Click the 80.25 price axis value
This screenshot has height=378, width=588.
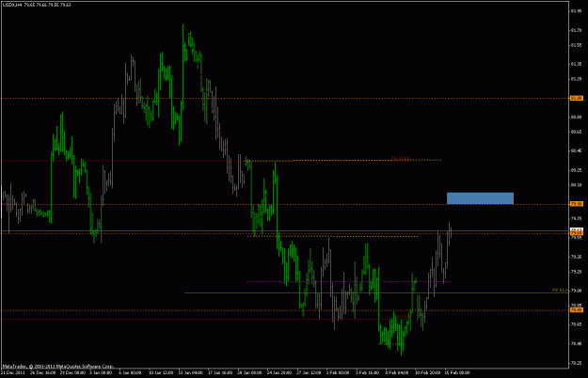(x=577, y=170)
